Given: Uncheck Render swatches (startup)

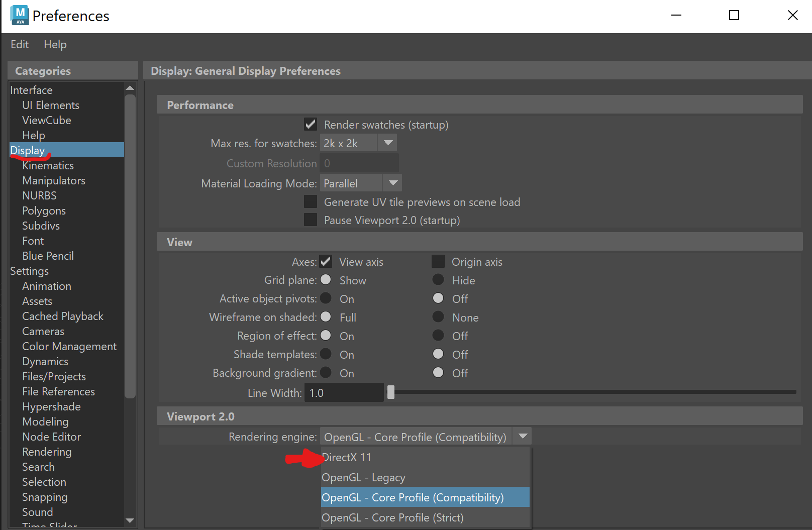Looking at the screenshot, I should coord(310,124).
